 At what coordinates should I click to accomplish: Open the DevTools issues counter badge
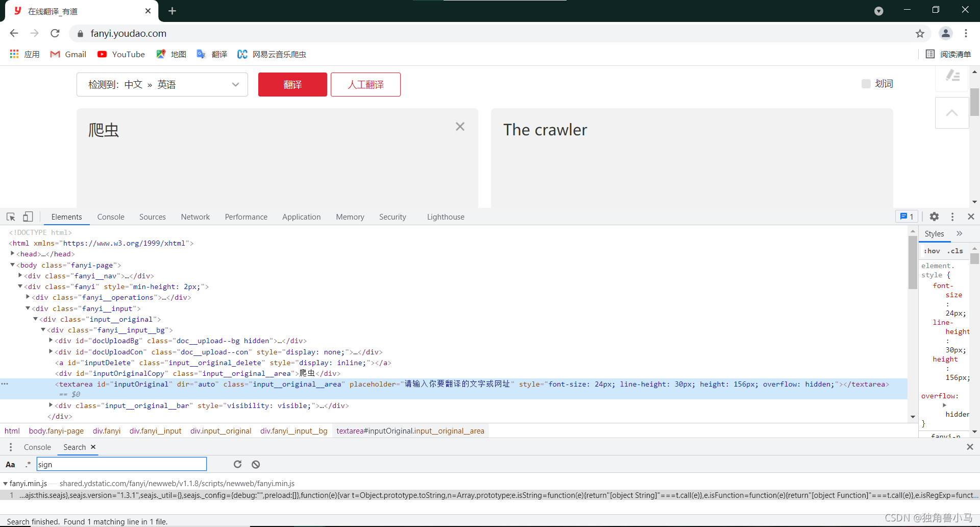coord(907,217)
